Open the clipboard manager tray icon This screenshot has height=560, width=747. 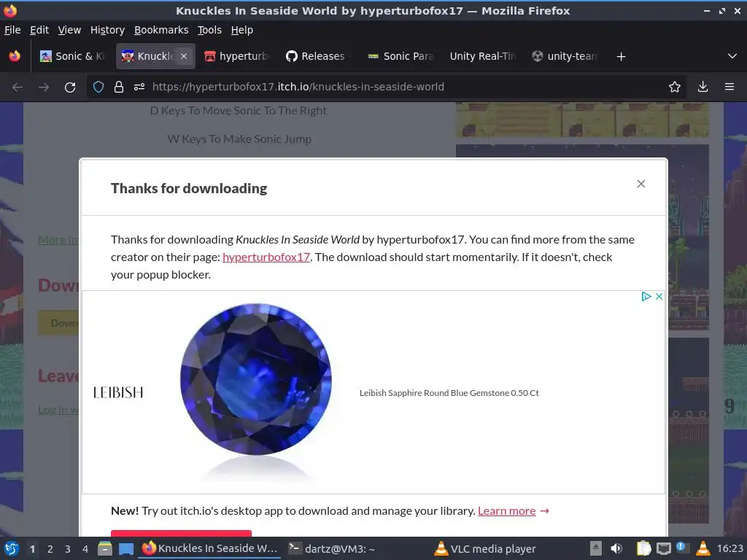point(643,548)
